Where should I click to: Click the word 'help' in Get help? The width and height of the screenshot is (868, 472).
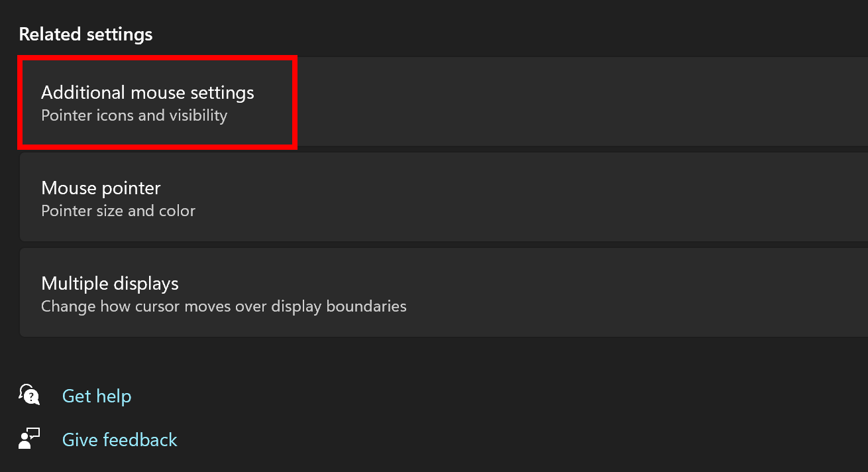point(114,396)
